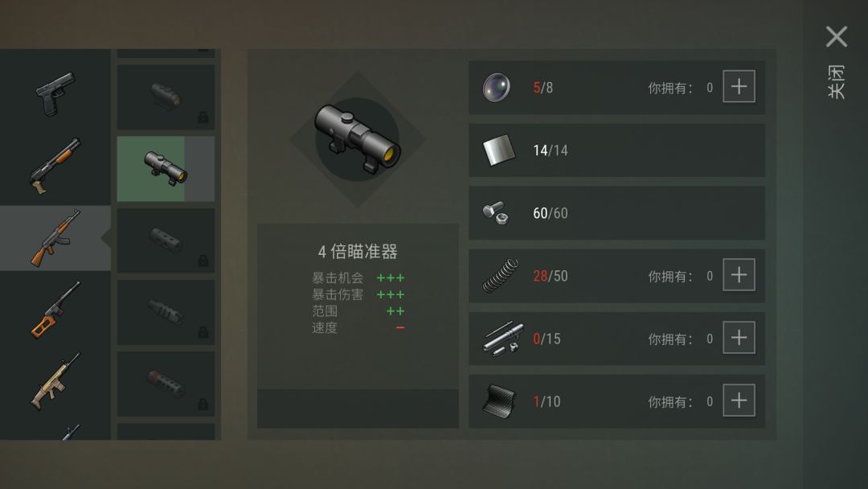Pick the tan SCAR assault rifle
Screen dimensions: 868x489
[x=55, y=381]
